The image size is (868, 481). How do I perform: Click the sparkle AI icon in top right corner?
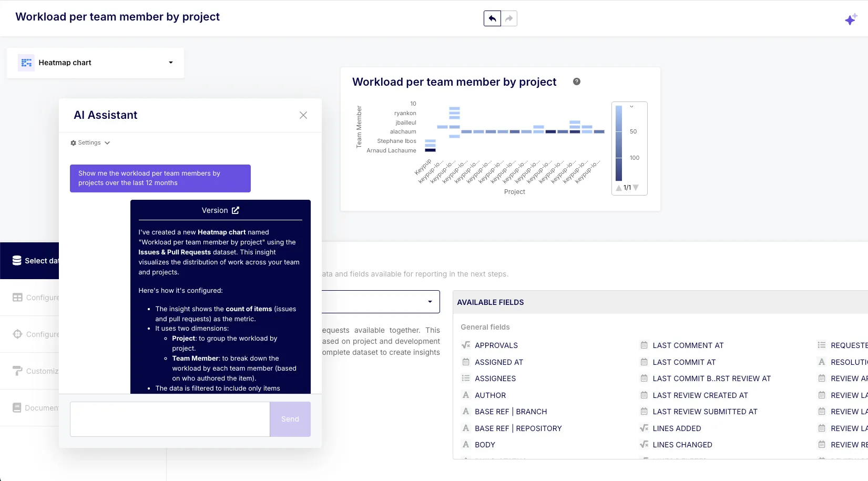coord(851,19)
